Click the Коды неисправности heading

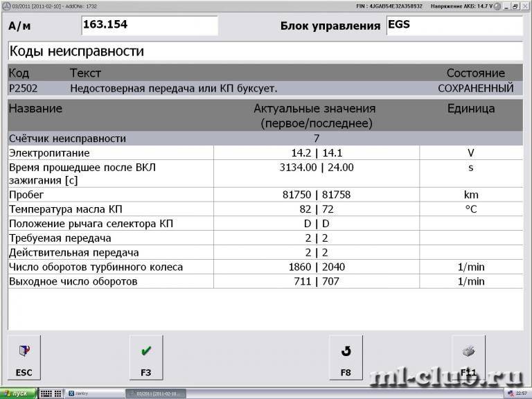(77, 51)
